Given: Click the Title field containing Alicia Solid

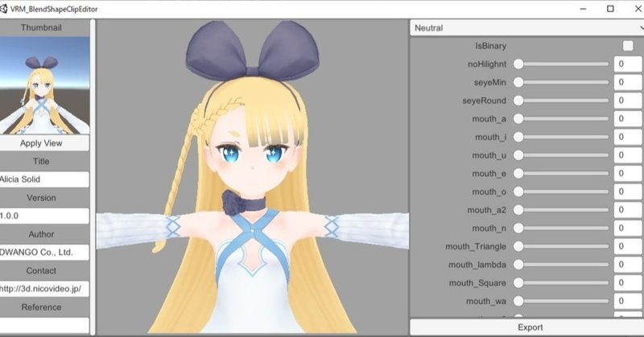Looking at the screenshot, I should point(44,179).
